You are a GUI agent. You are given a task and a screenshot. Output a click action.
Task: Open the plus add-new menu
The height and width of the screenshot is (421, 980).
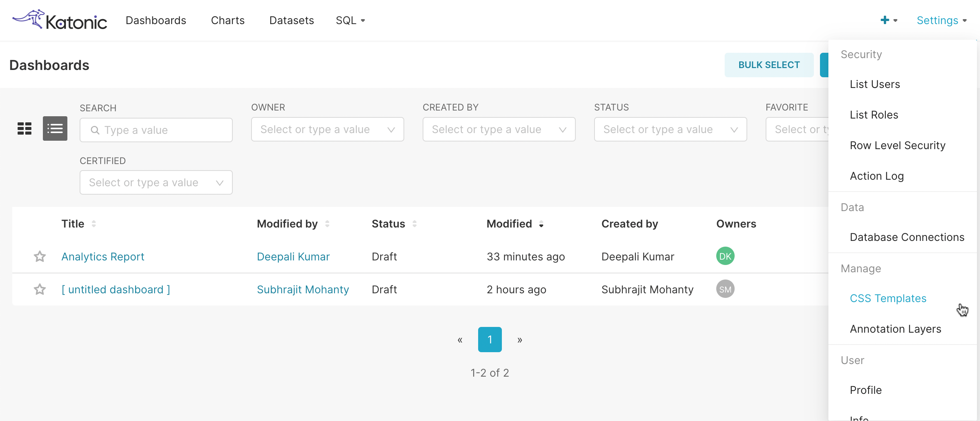coord(889,20)
